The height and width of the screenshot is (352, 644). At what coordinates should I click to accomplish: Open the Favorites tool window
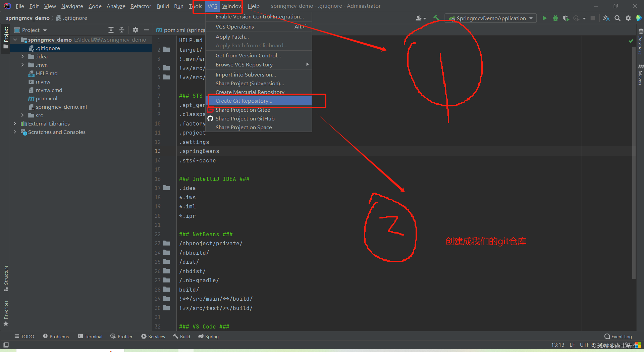[6, 313]
